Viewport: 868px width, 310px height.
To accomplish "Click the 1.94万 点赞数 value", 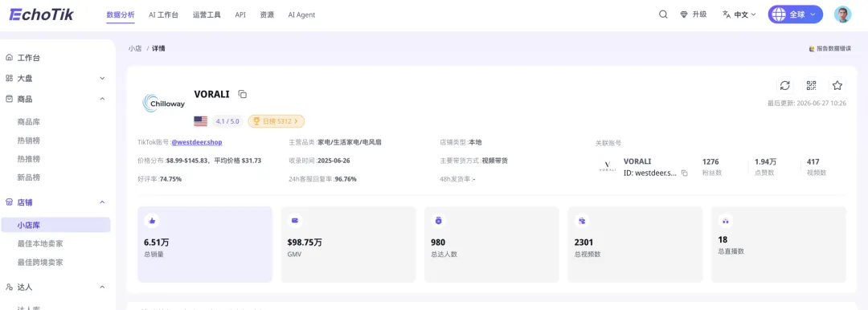I will 766,161.
